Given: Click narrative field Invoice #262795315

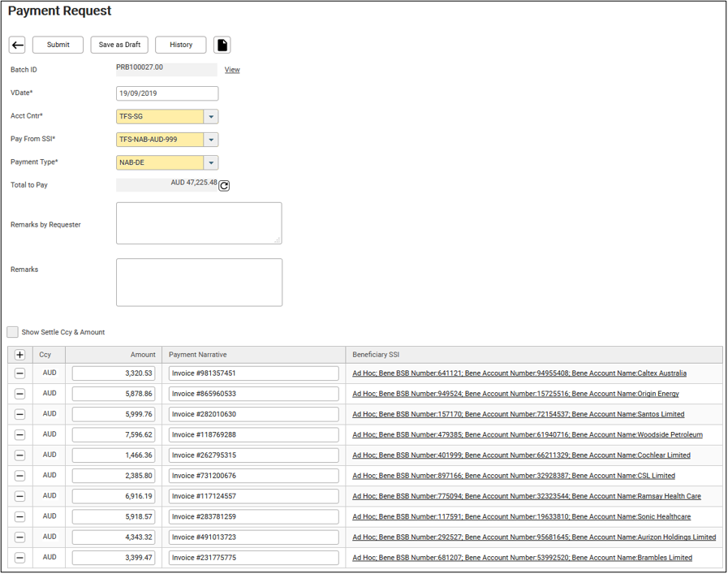Looking at the screenshot, I should pos(254,455).
